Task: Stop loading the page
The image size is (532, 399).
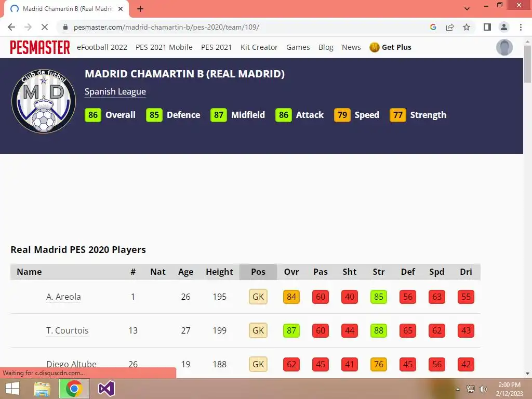Action: click(45, 27)
